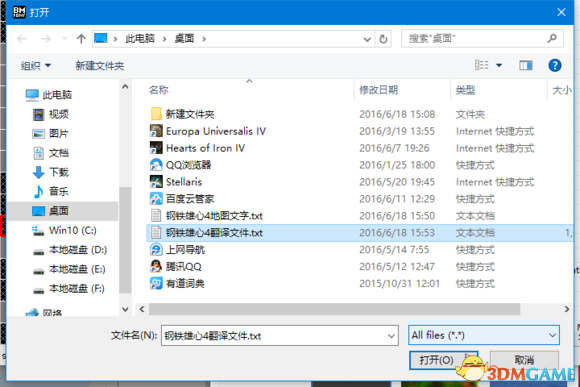580x387 pixels.
Task: Go up one folder level
Action: tap(81, 38)
